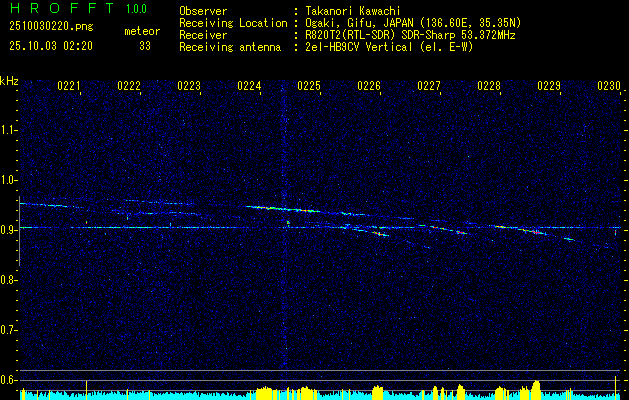
Task: Click the HROFFT title text
Action: [62, 8]
